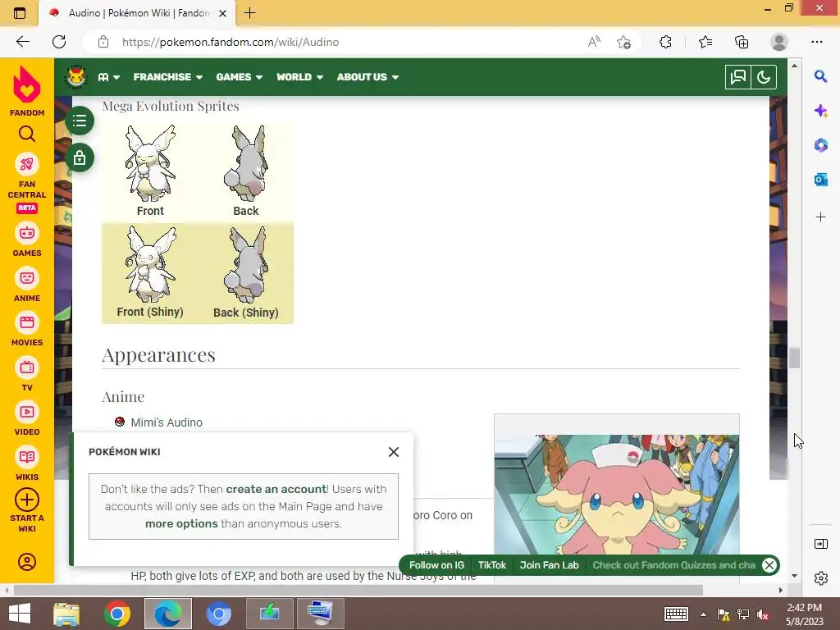Image resolution: width=840 pixels, height=630 pixels.
Task: Click the more options link
Action: point(181,523)
